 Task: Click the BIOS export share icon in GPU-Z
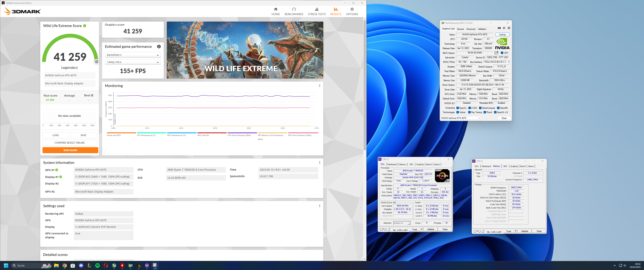496,53
